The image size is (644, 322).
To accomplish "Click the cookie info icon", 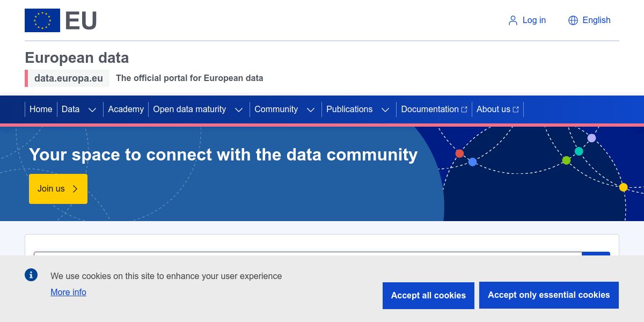I will pos(31,275).
